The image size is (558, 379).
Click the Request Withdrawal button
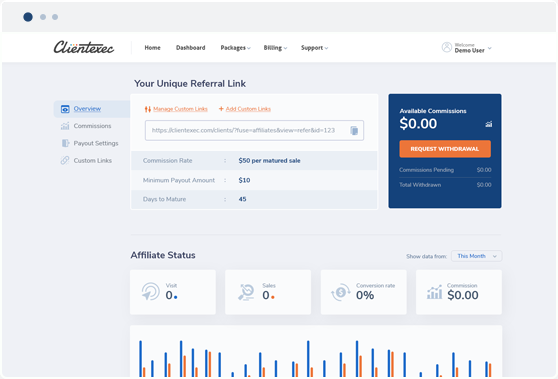coord(445,149)
